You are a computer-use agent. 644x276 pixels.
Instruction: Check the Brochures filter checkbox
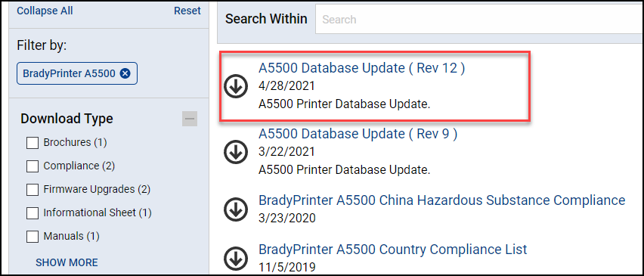coord(33,143)
